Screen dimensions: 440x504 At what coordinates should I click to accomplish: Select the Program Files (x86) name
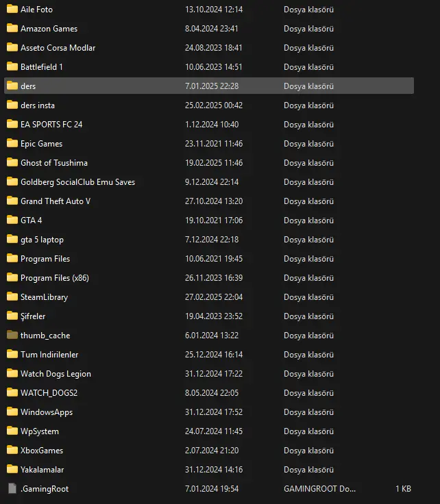pos(55,278)
